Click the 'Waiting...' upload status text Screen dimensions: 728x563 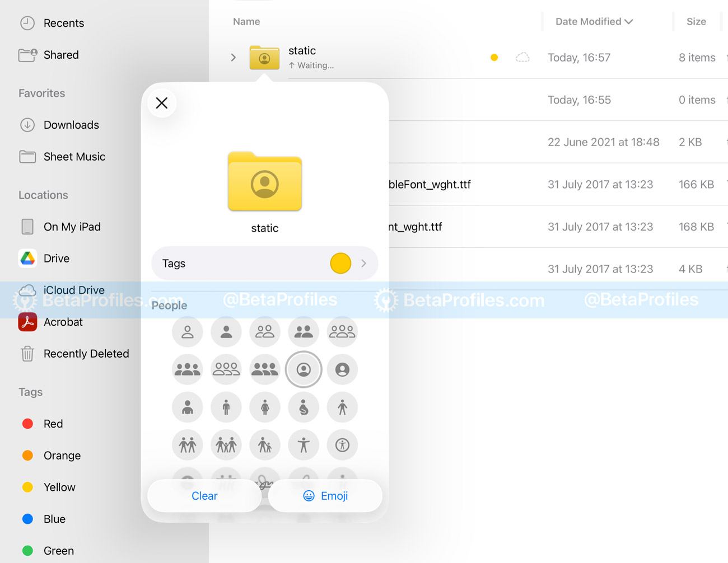[x=315, y=65]
